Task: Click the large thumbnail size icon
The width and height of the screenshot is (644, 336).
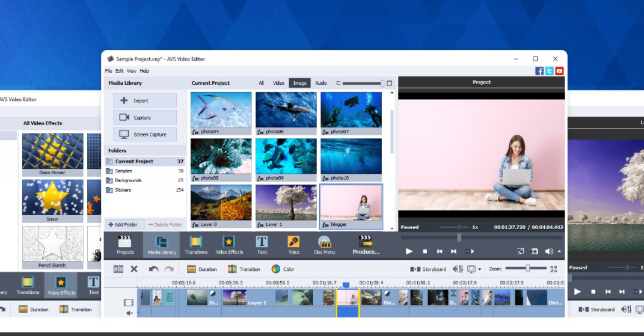Action: 390,83
